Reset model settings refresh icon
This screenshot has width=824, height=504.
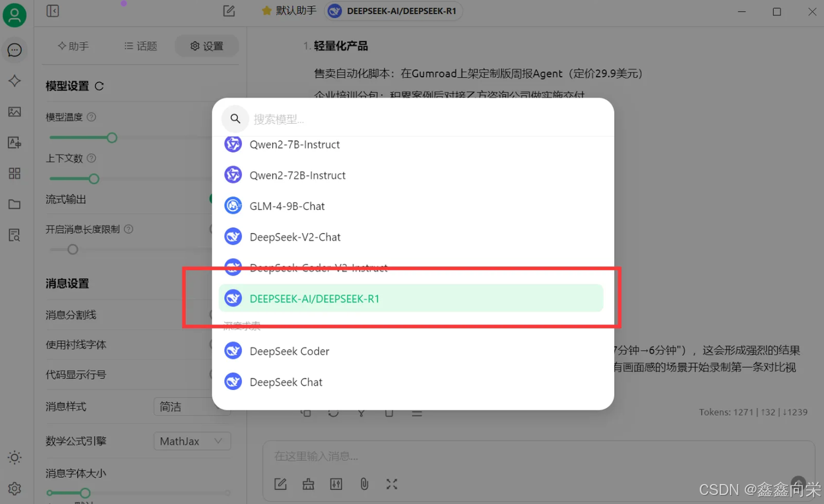[99, 86]
